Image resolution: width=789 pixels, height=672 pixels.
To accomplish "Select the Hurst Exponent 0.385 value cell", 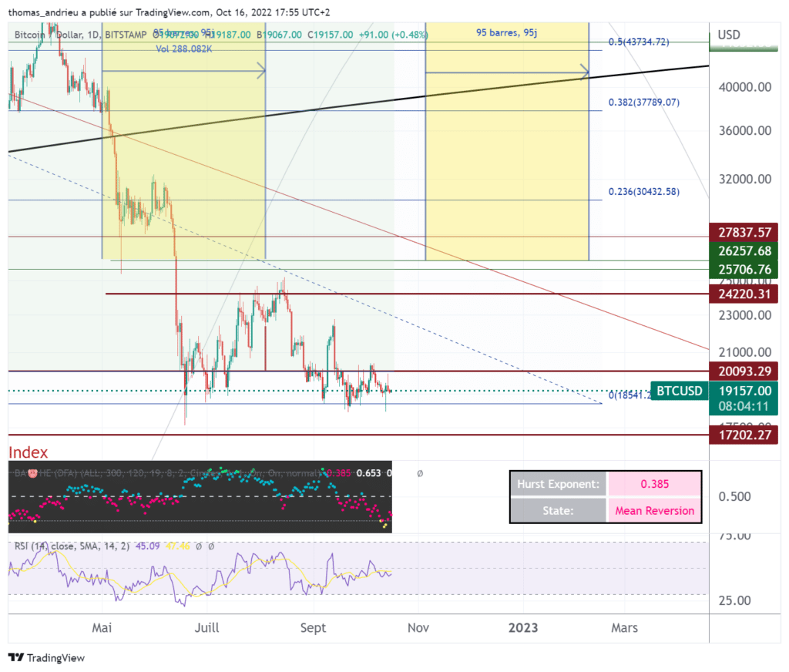I will [x=654, y=485].
